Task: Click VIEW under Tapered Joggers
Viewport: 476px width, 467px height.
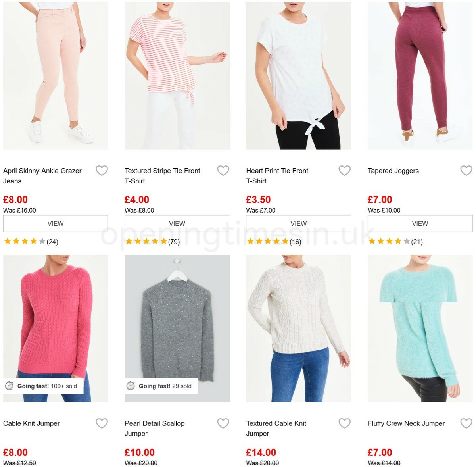Action: (420, 223)
